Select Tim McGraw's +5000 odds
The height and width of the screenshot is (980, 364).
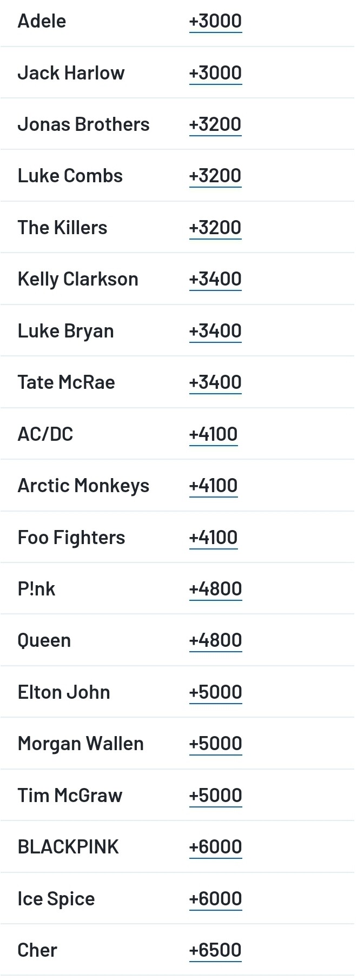click(215, 796)
